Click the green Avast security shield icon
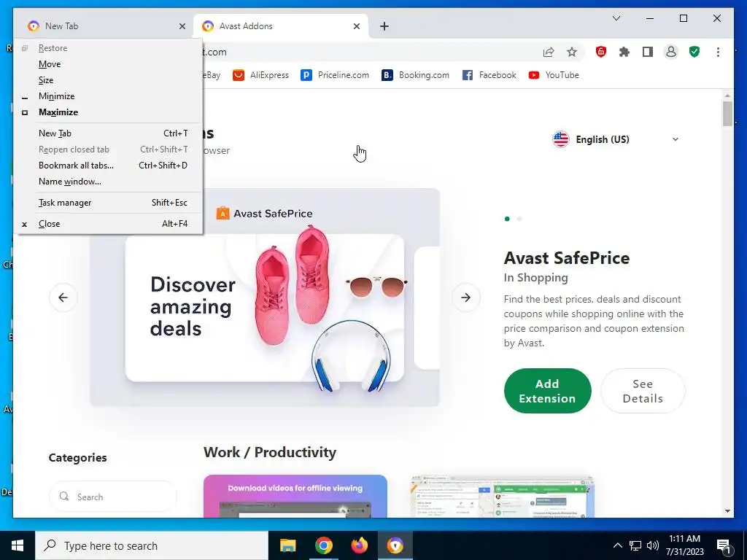Viewport: 747px width, 560px height. tap(694, 52)
